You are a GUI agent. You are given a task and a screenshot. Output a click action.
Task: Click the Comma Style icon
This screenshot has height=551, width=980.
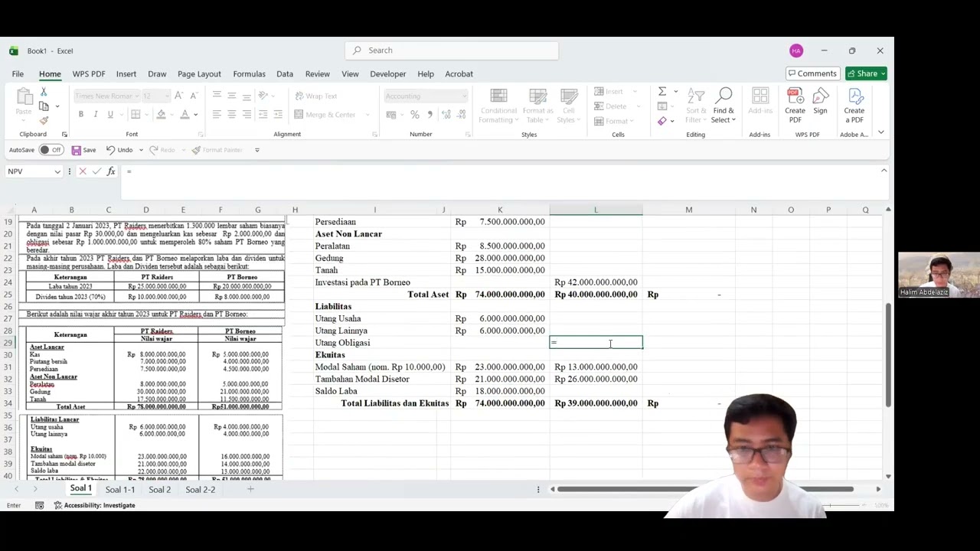430,115
